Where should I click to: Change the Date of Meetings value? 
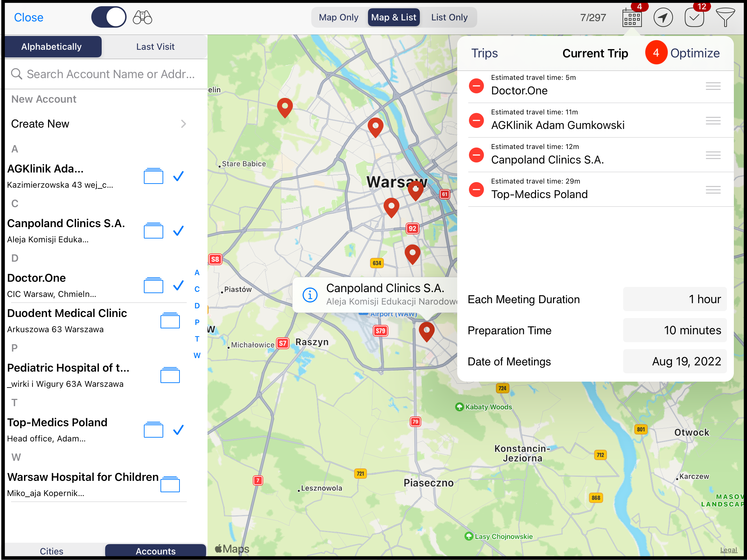(x=675, y=361)
